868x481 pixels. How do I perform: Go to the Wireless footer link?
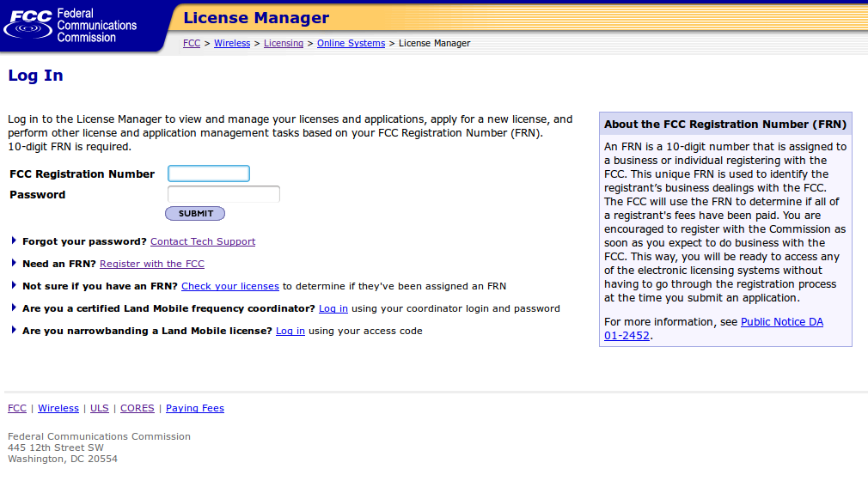click(58, 408)
